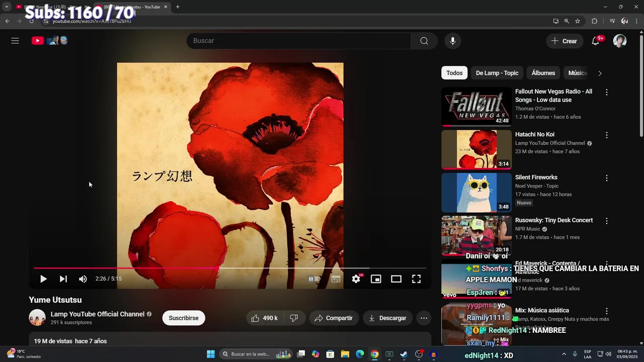
Task: Click the Buscar search field
Action: click(299, 41)
